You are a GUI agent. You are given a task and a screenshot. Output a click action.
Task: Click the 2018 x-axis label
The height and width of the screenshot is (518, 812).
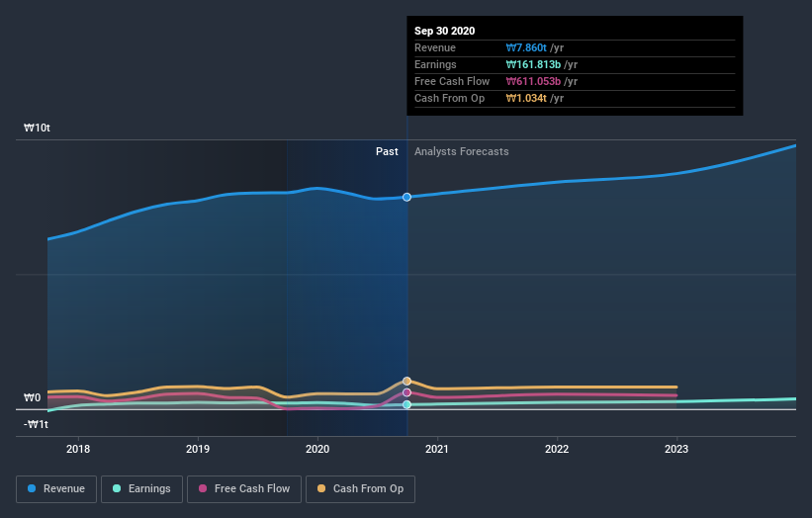(x=78, y=449)
